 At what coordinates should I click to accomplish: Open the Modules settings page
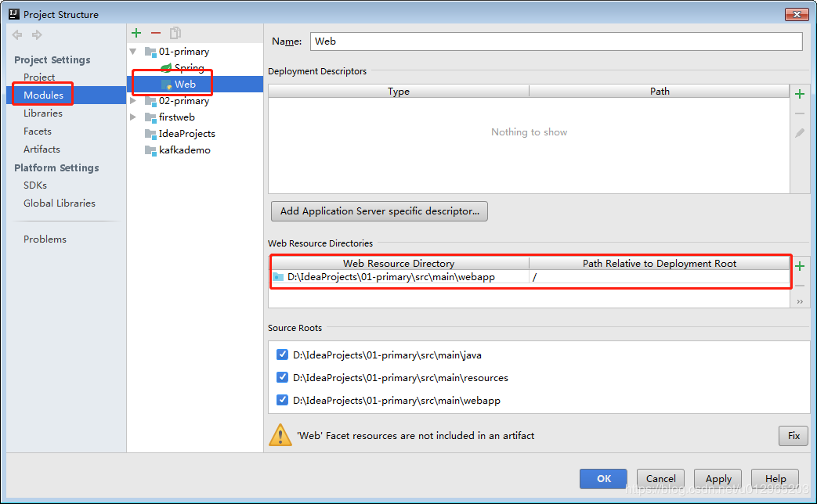43,95
